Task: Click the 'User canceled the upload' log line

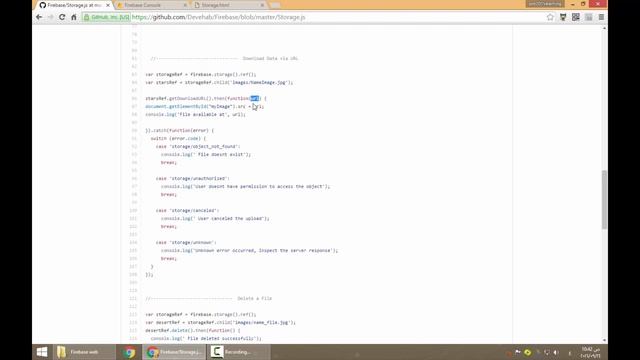Action: click(x=215, y=219)
